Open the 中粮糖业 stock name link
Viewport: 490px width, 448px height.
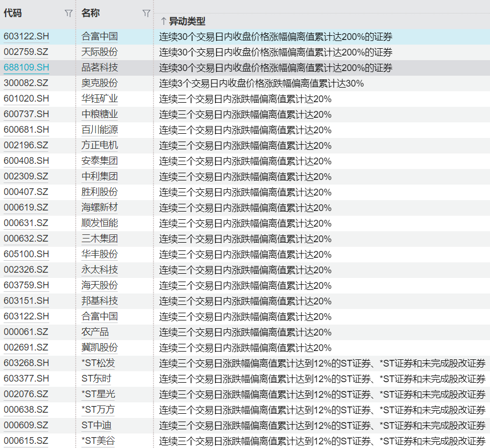click(100, 115)
